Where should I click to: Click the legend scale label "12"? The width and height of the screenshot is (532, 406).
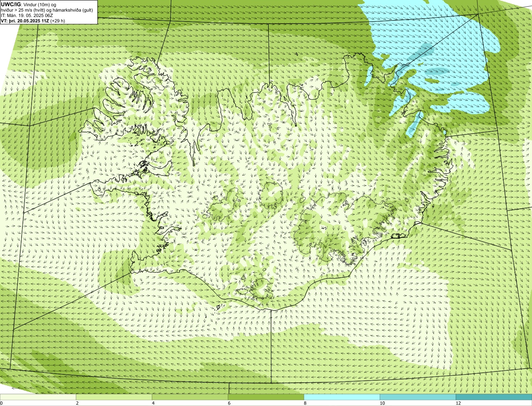(x=458, y=403)
